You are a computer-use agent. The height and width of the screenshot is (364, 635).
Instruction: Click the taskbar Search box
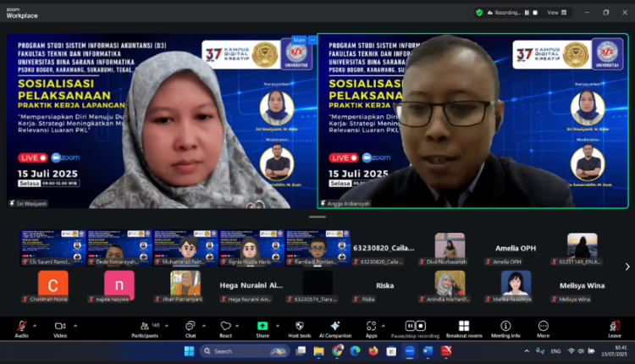pyautogui.click(x=245, y=351)
